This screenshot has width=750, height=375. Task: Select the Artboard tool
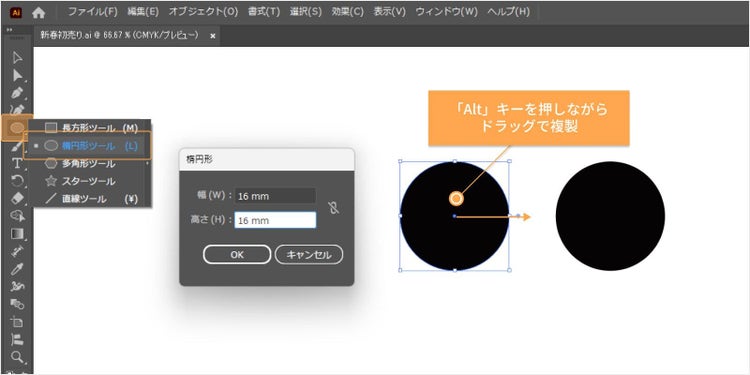(17, 321)
